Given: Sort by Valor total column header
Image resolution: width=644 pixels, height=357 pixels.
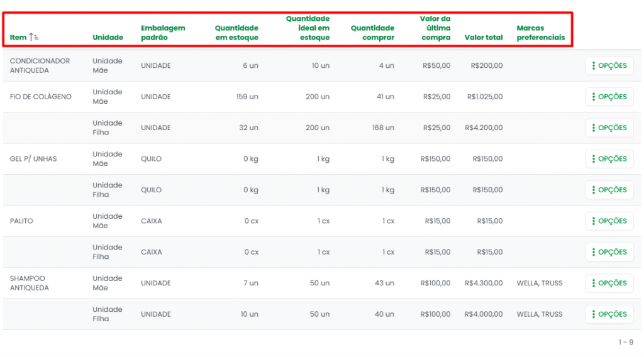Looking at the screenshot, I should tap(483, 37).
